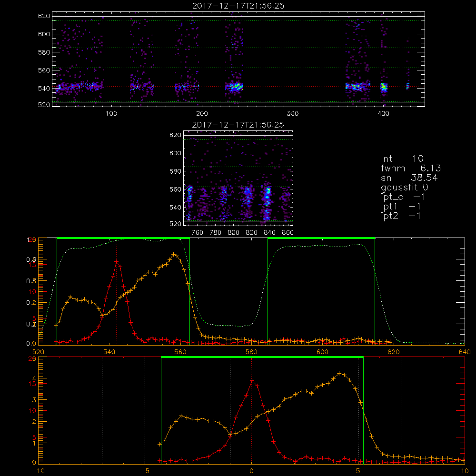Click the 'ipt2 -1' label

401,216
